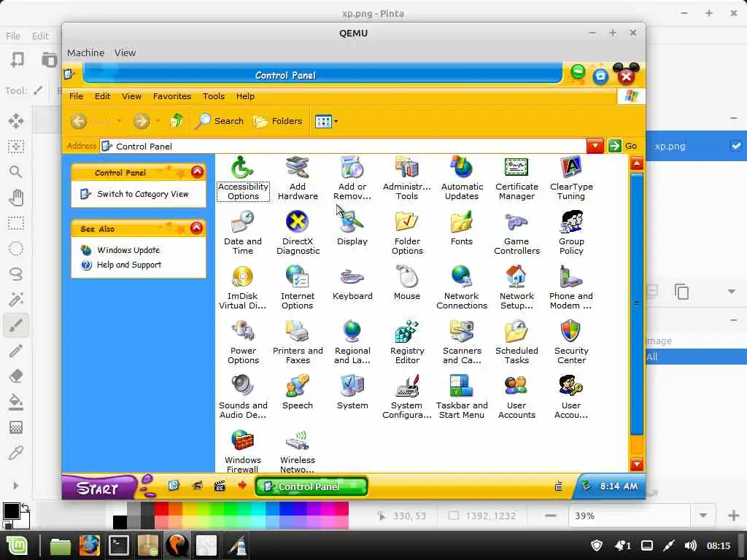Screen dimensions: 747x560
Task: Open Power Options icon
Action: [243, 343]
